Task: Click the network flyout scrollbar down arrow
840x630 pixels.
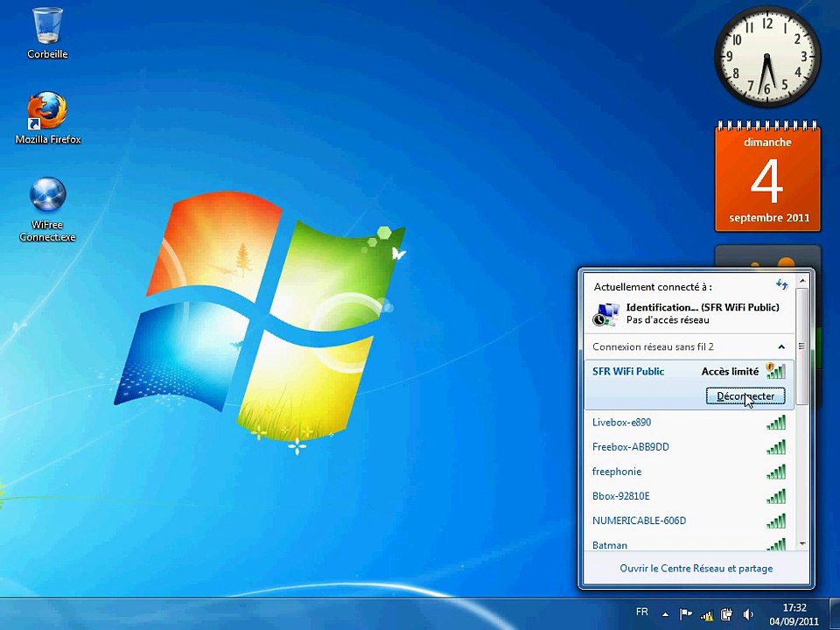Action: tap(802, 543)
